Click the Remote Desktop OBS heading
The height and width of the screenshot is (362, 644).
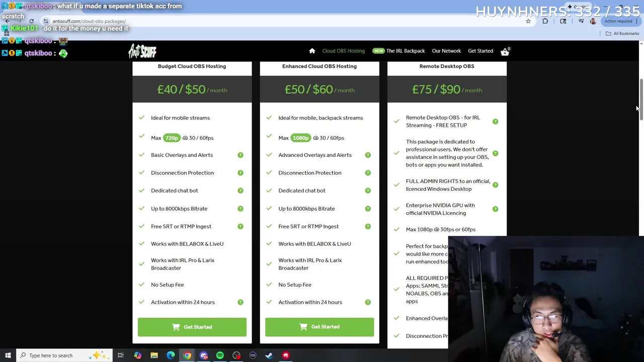(x=447, y=66)
